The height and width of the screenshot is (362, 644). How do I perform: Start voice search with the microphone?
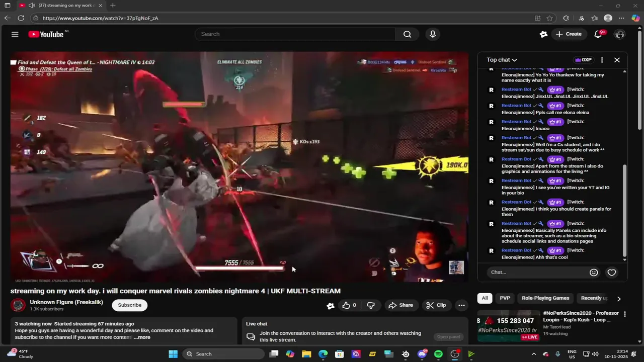click(x=433, y=34)
